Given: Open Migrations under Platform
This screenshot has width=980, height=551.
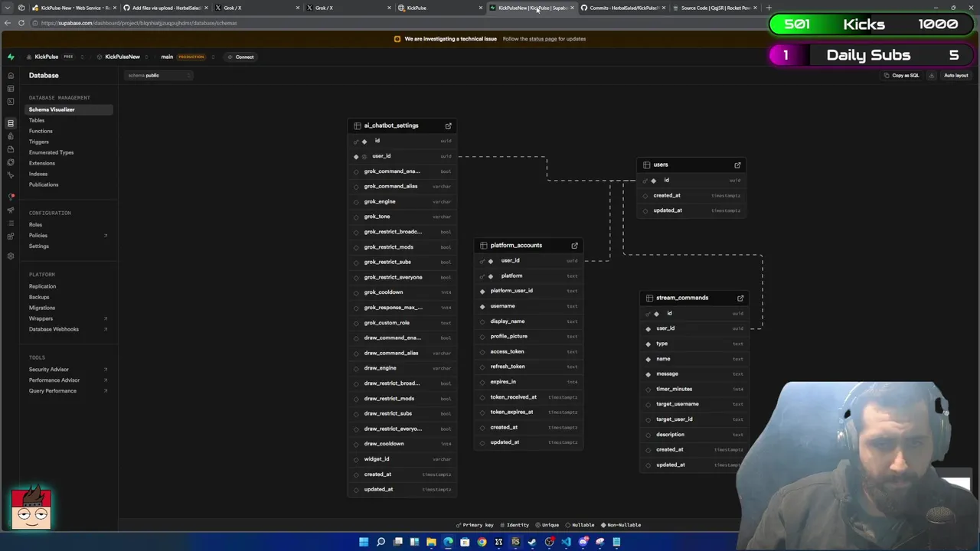Looking at the screenshot, I should (42, 308).
